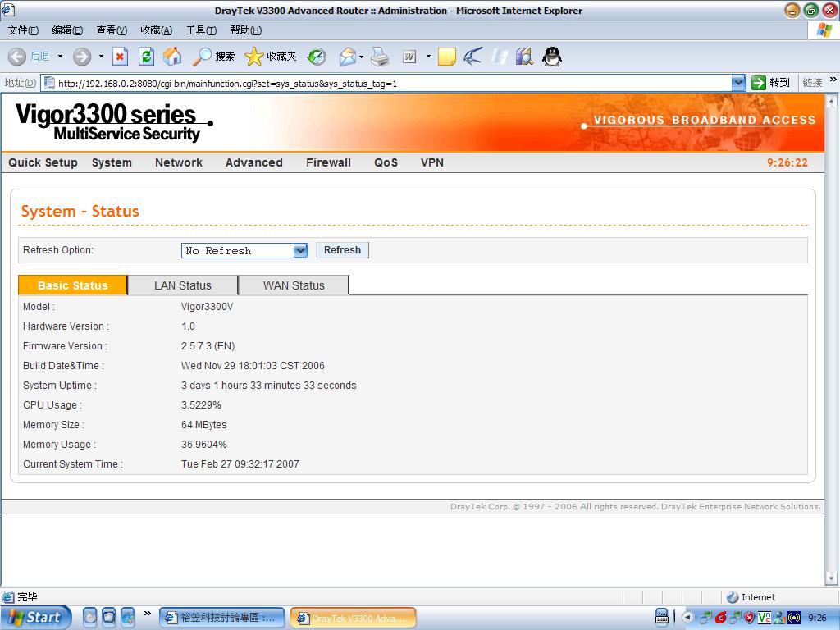Expand the Quick Launch overflow chevron

tap(148, 613)
